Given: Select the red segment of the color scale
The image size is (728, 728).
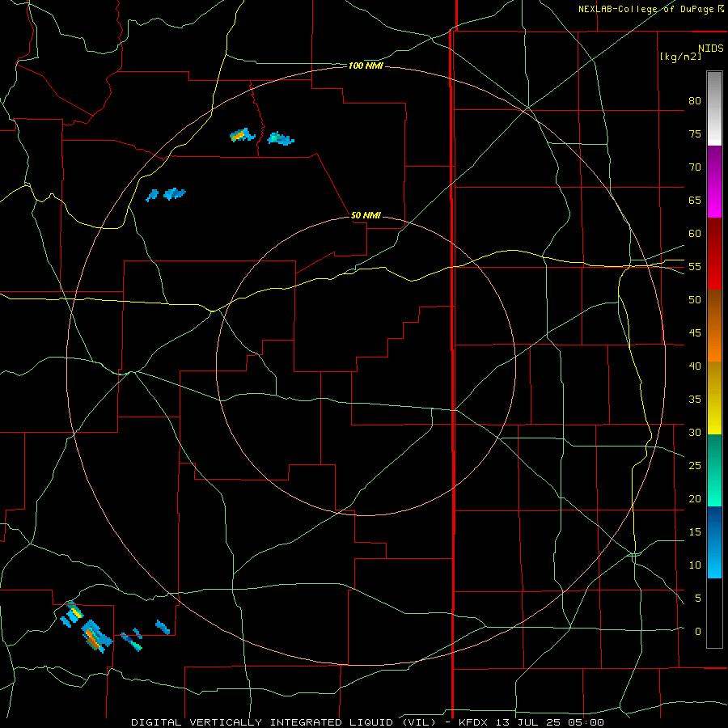Looking at the screenshot, I should 714,253.
